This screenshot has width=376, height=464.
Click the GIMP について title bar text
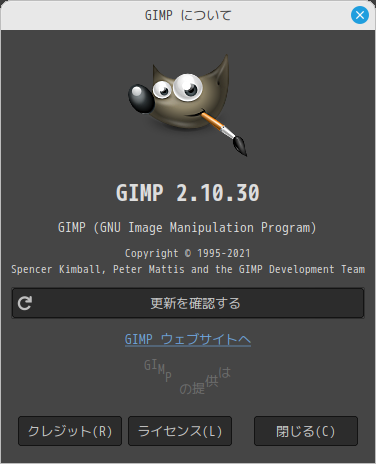point(188,15)
